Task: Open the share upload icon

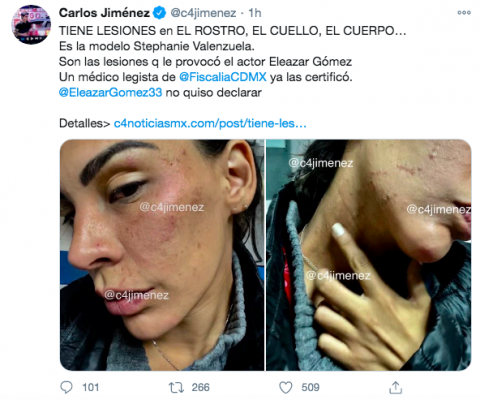Action: 395,387
